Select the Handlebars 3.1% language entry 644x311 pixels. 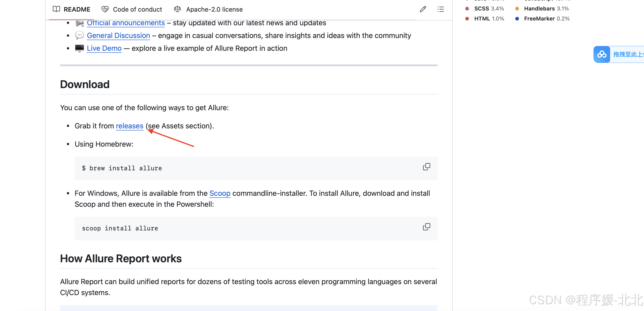(x=542, y=9)
